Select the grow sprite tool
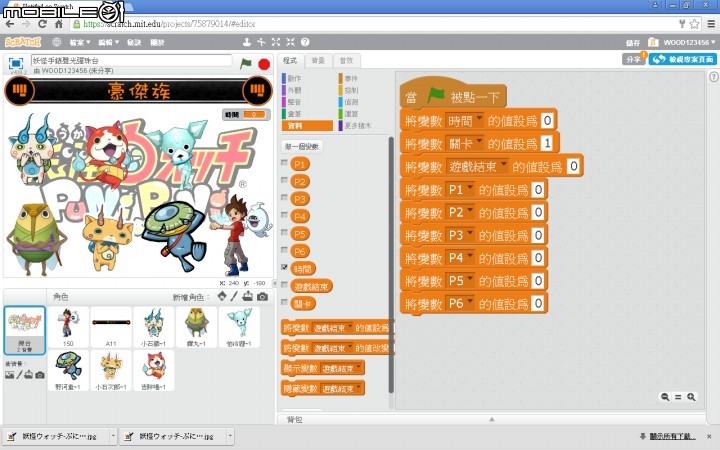Viewport: 720px width, 450px height. click(x=276, y=42)
